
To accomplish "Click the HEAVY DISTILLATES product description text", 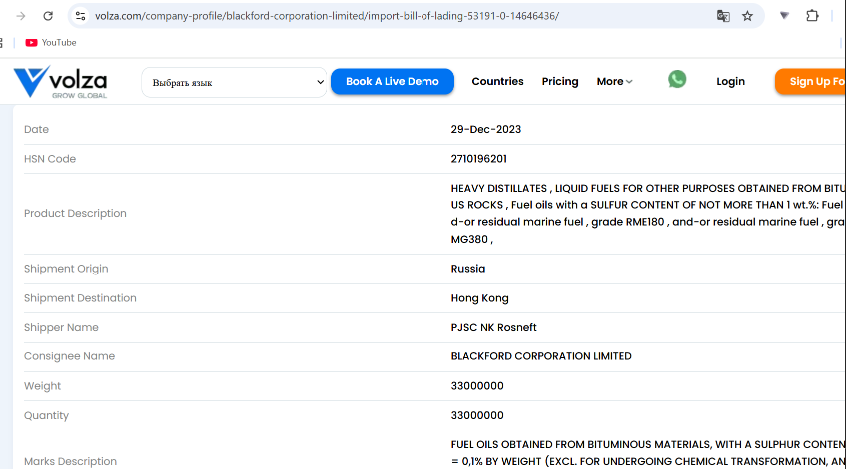I will (x=648, y=214).
